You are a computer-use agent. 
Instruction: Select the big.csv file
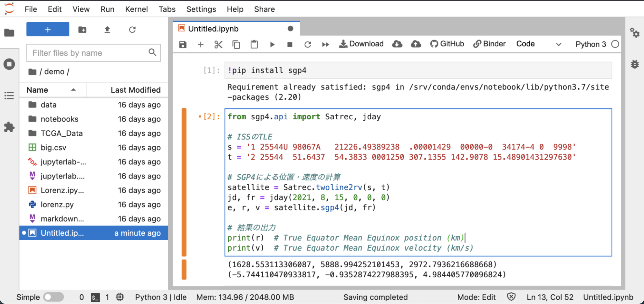[x=93, y=147]
